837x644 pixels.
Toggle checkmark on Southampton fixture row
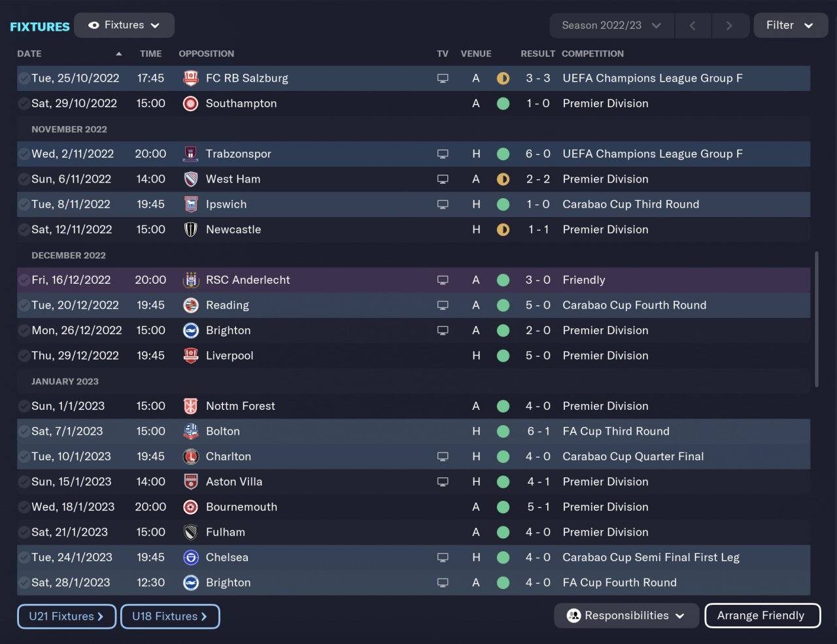coord(24,103)
